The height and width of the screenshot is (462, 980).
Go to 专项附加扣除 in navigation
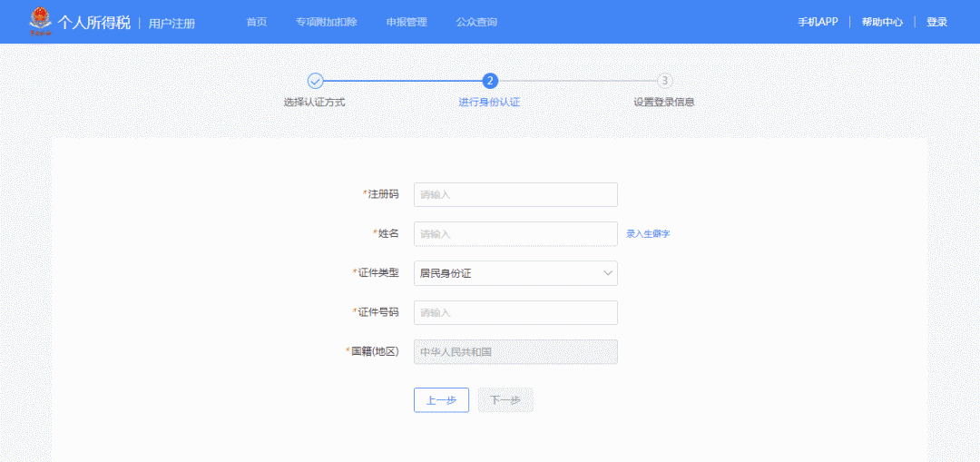tap(327, 22)
